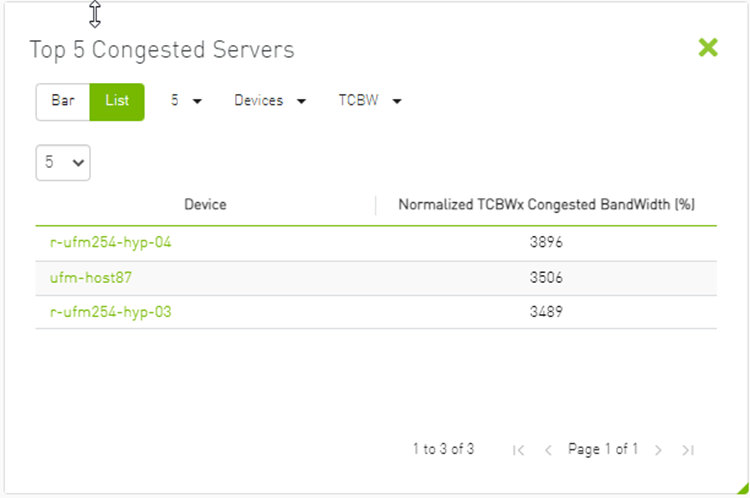Image resolution: width=750 pixels, height=498 pixels.
Task: Jump to the last page
Action: point(688,450)
